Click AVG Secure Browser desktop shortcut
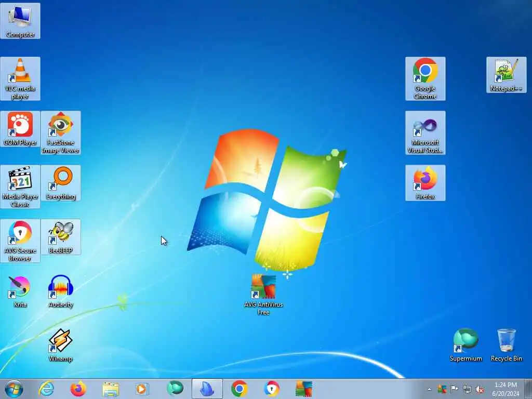Screen dimensions: 532x399 click(x=20, y=241)
